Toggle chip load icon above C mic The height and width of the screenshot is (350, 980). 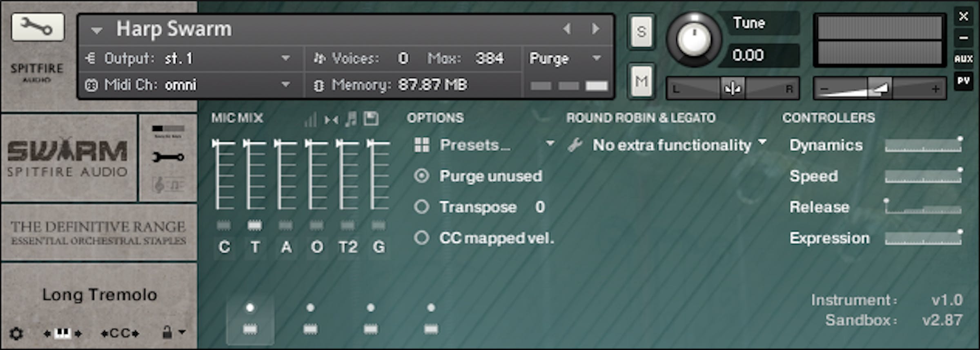pyautogui.click(x=223, y=225)
